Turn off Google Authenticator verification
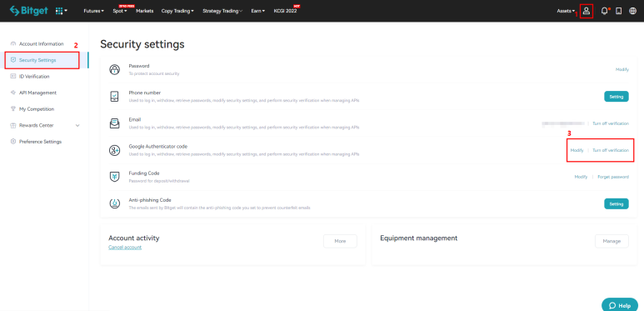 point(611,150)
